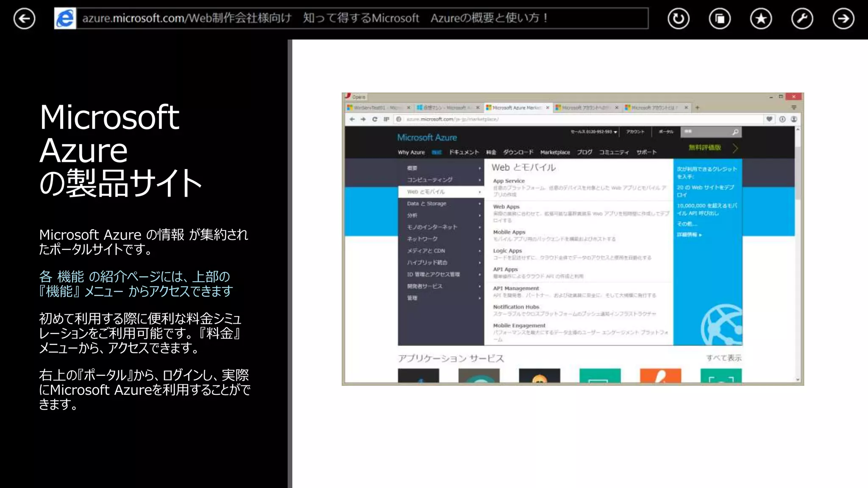Open the API Management link
The image size is (868, 488).
pos(516,288)
